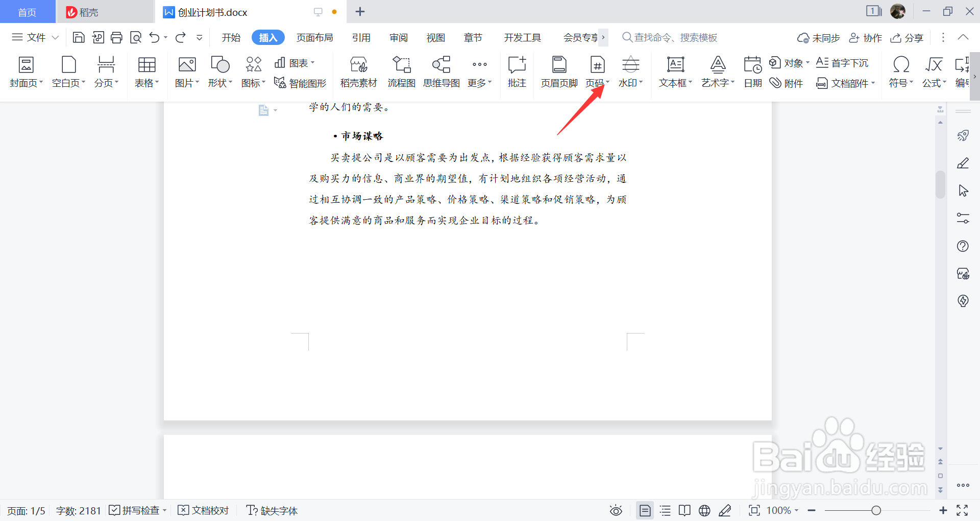Toggle the eye-protection reading mode icon
Viewport: 980px width, 521px height.
coord(616,510)
